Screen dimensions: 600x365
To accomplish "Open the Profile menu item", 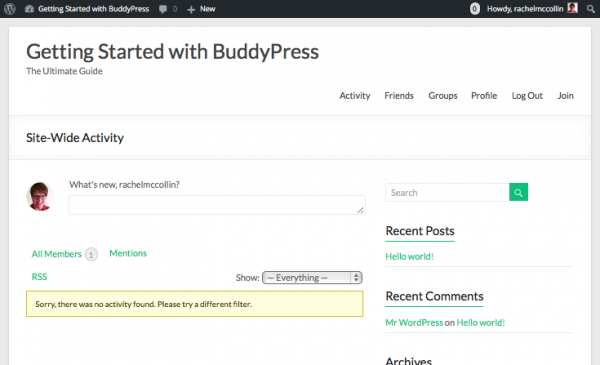I will 484,96.
